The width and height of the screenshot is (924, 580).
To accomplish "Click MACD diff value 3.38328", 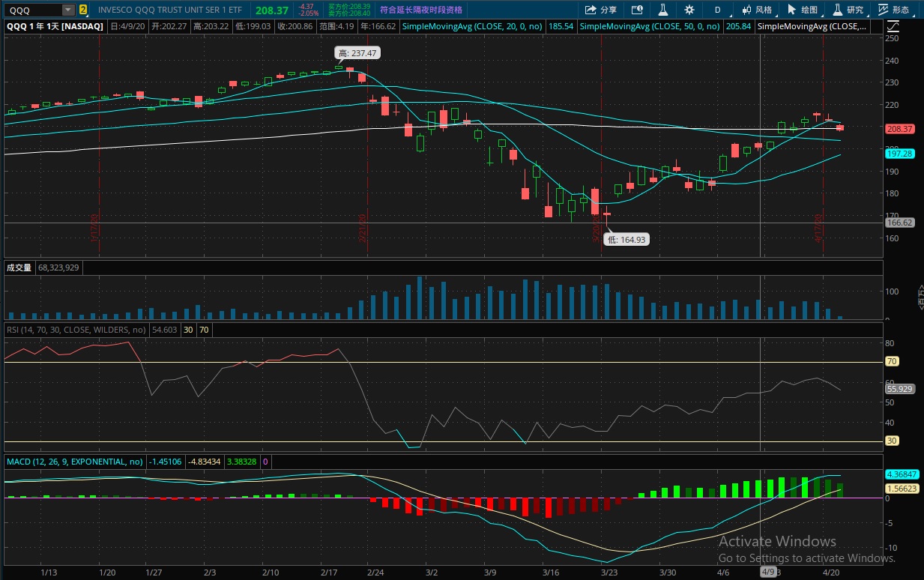I will 241,461.
